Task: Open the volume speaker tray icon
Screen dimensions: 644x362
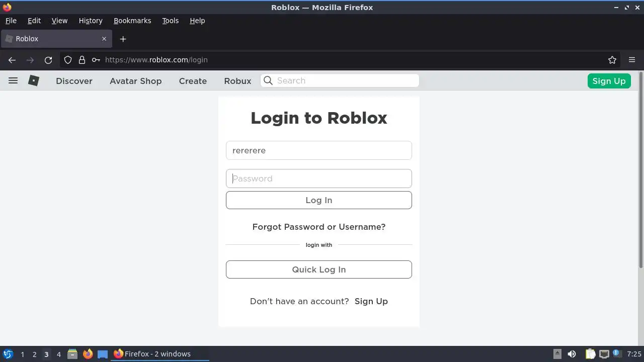Action: [572, 354]
